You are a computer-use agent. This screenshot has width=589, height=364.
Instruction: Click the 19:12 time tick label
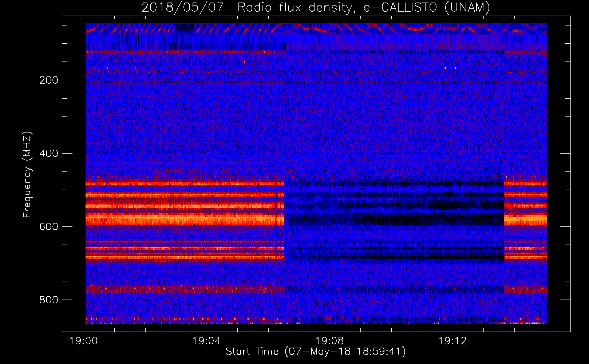tap(453, 341)
